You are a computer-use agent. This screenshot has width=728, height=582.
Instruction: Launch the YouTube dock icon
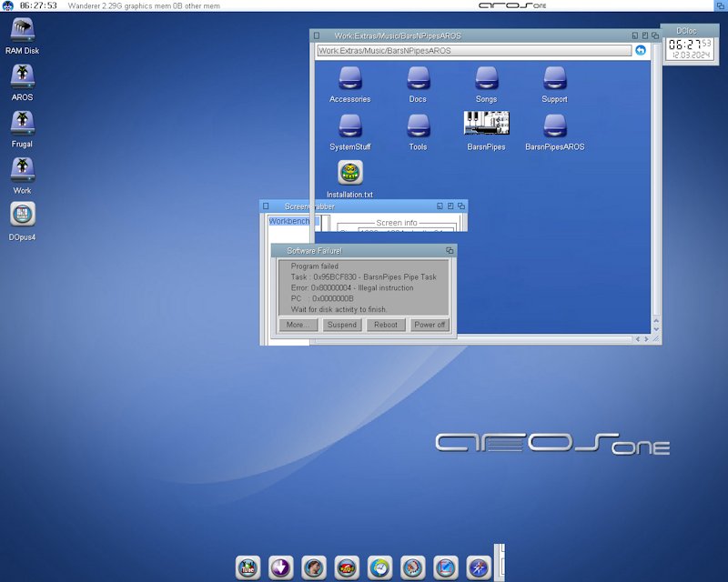248,567
